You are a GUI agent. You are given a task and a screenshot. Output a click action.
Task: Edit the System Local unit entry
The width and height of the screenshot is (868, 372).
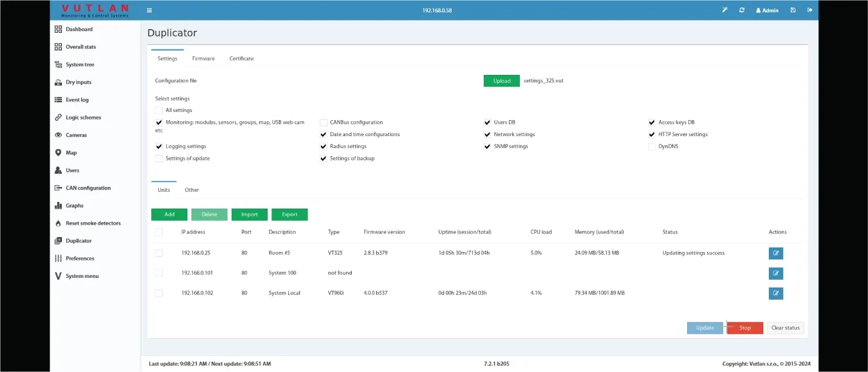pos(776,293)
